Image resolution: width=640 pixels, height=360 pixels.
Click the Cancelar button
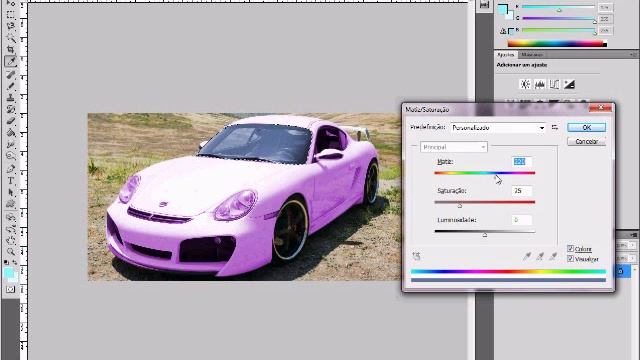click(x=587, y=141)
